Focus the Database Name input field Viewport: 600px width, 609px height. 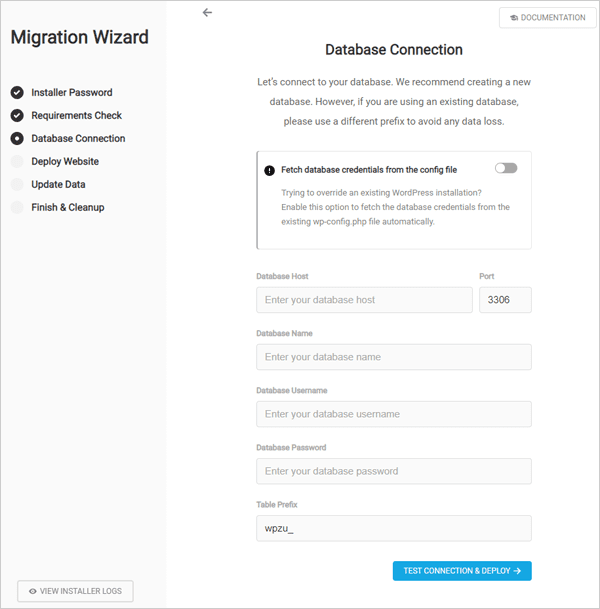point(394,357)
